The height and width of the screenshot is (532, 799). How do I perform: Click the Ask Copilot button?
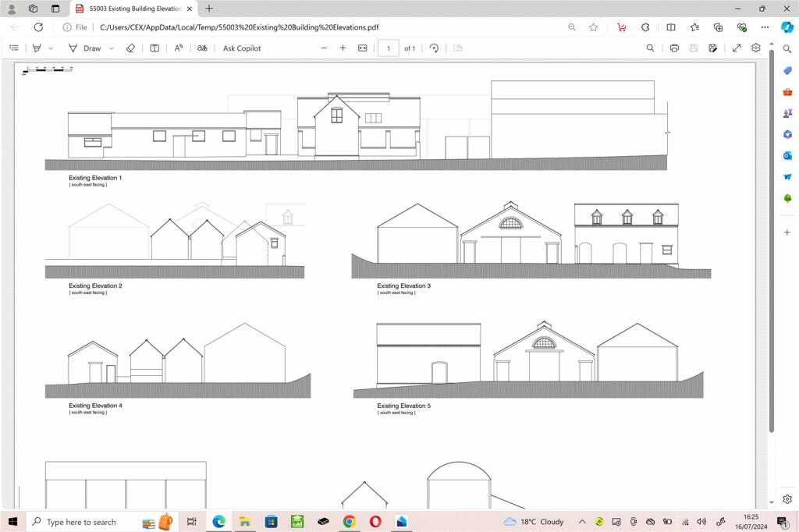click(242, 48)
